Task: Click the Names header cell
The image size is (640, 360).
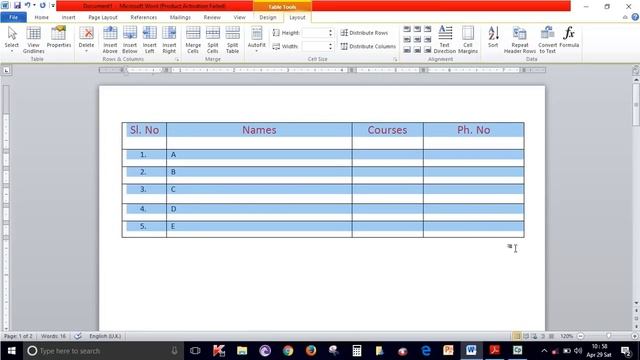Action: (x=259, y=136)
